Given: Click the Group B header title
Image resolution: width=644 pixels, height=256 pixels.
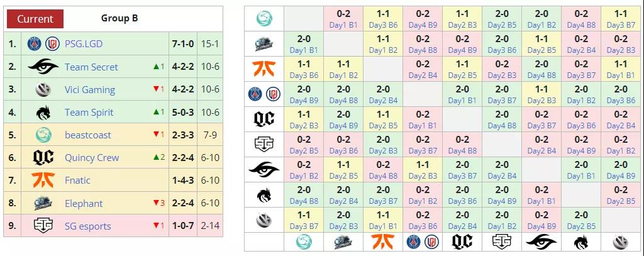Looking at the screenshot, I should coord(119,18).
